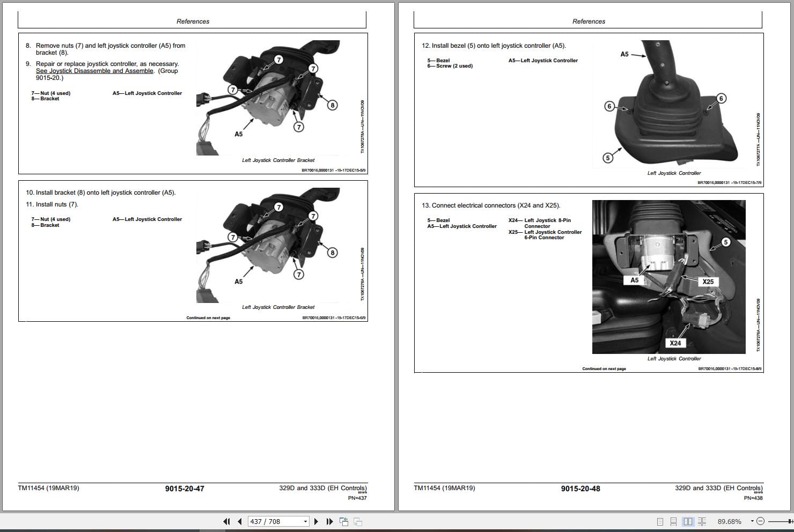
Task: Select the two-page facing layout
Action: pyautogui.click(x=688, y=521)
